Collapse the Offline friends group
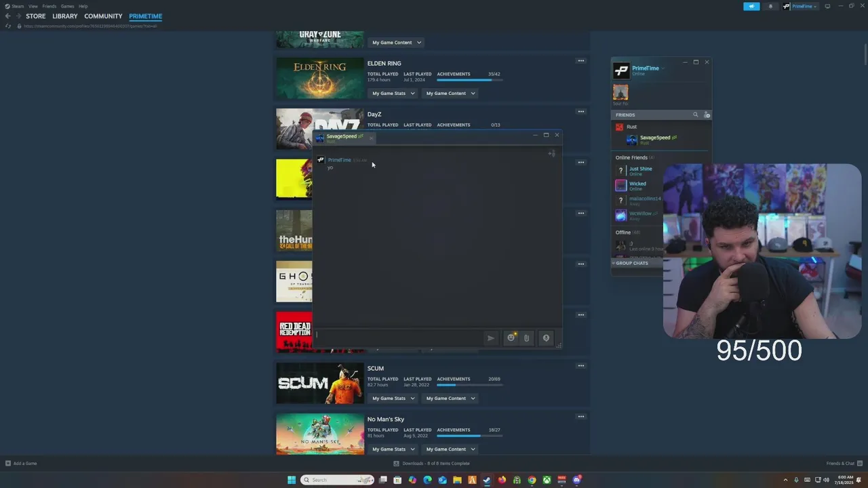This screenshot has width=868, height=488. 627,232
